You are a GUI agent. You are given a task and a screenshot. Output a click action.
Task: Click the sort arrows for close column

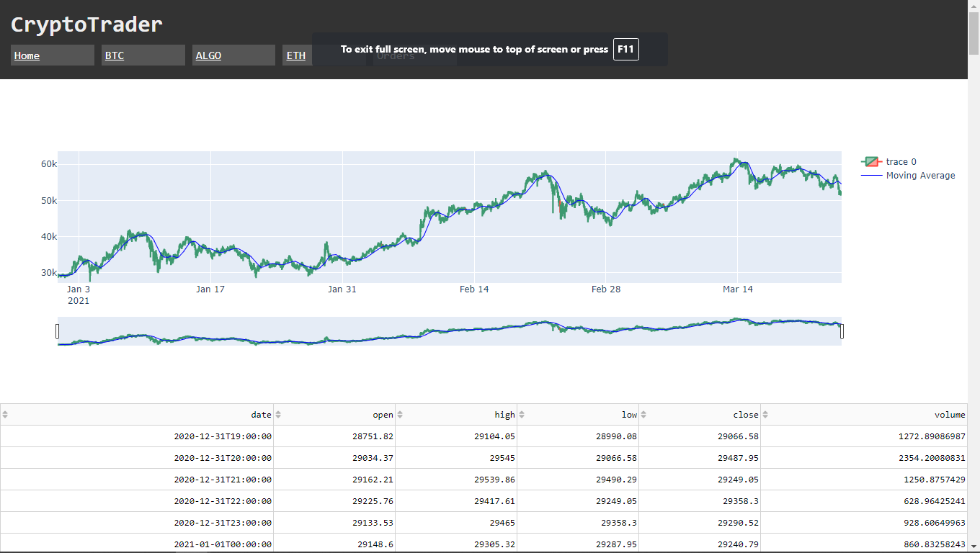coord(644,415)
